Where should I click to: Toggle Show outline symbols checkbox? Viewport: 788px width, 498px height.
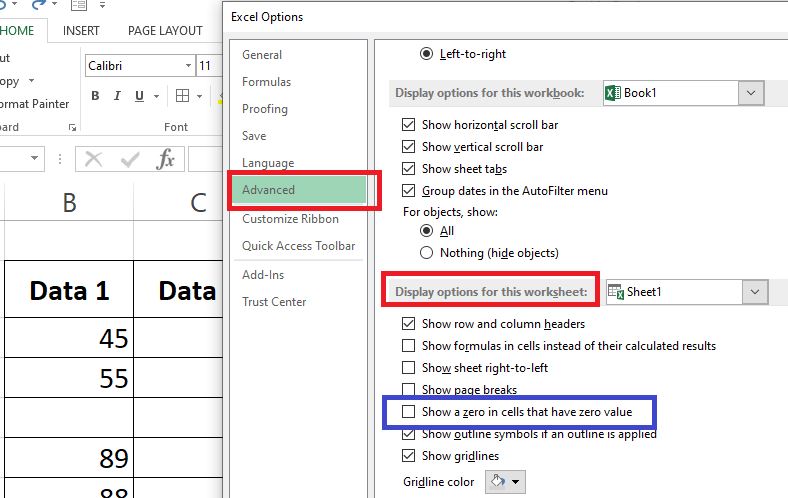coord(409,434)
